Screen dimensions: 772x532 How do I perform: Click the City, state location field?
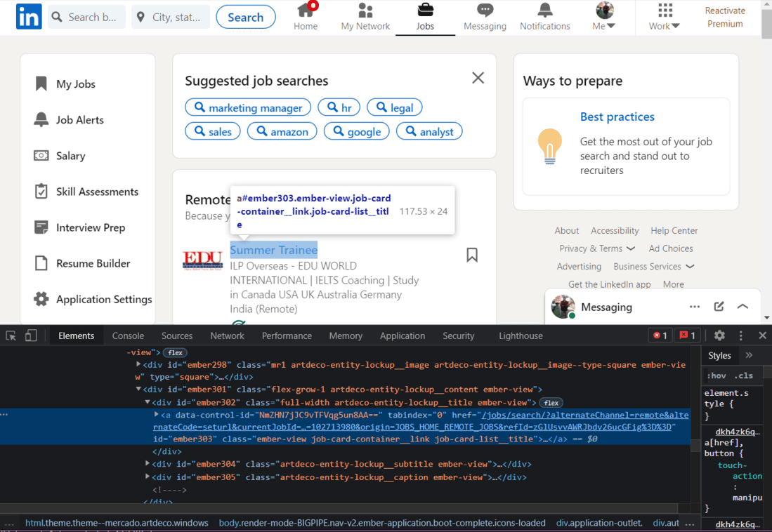171,18
